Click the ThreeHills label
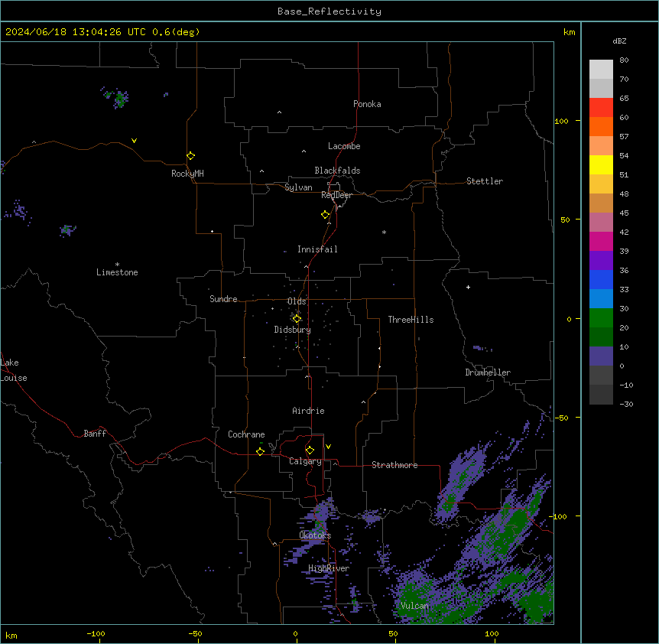The height and width of the screenshot is (644, 659). pyautogui.click(x=411, y=320)
